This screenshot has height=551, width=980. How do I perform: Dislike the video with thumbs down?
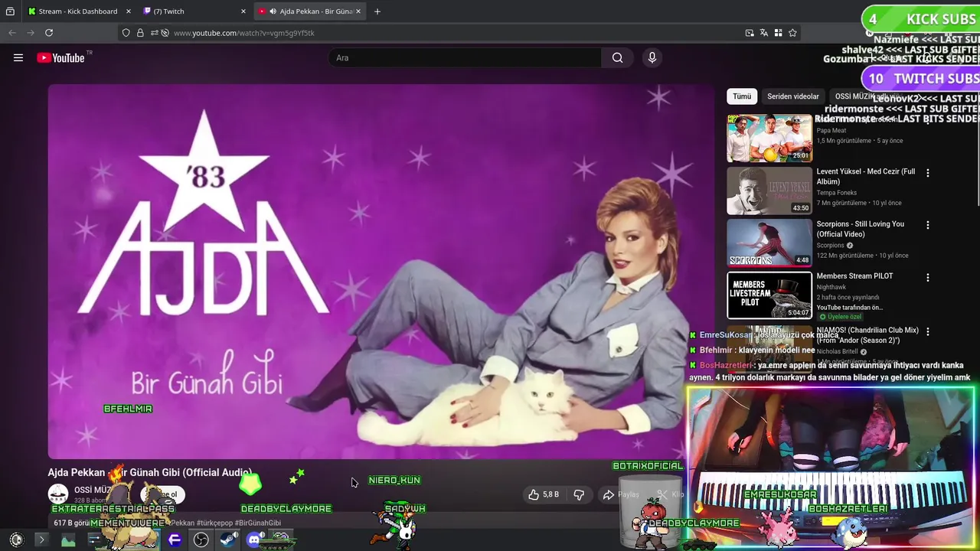pos(580,495)
